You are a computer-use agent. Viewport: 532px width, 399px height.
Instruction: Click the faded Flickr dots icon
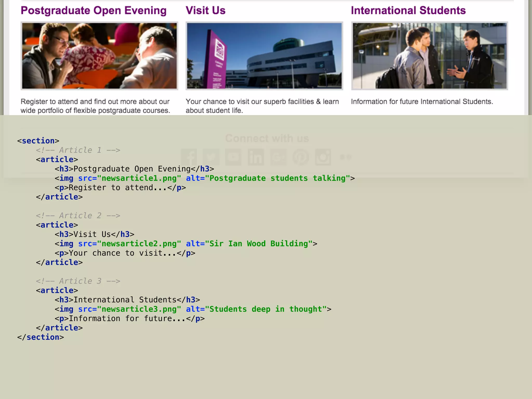pos(345,157)
